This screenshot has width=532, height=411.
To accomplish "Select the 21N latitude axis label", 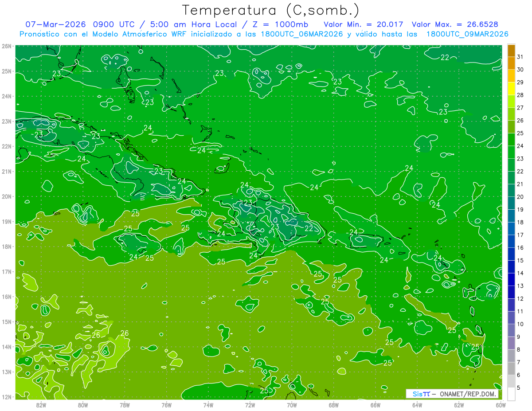I will coord(6,172).
